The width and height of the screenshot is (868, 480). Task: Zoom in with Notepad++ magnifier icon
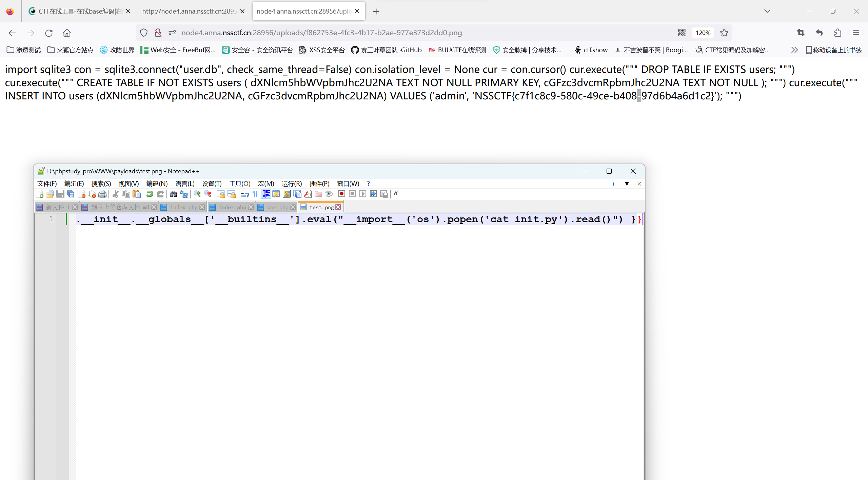[x=197, y=194]
